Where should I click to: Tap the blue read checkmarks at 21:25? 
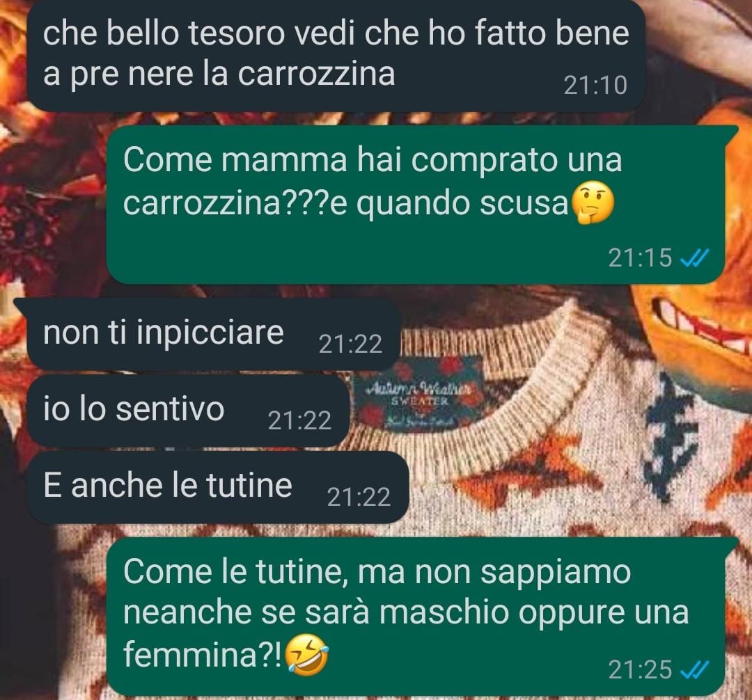click(x=695, y=670)
